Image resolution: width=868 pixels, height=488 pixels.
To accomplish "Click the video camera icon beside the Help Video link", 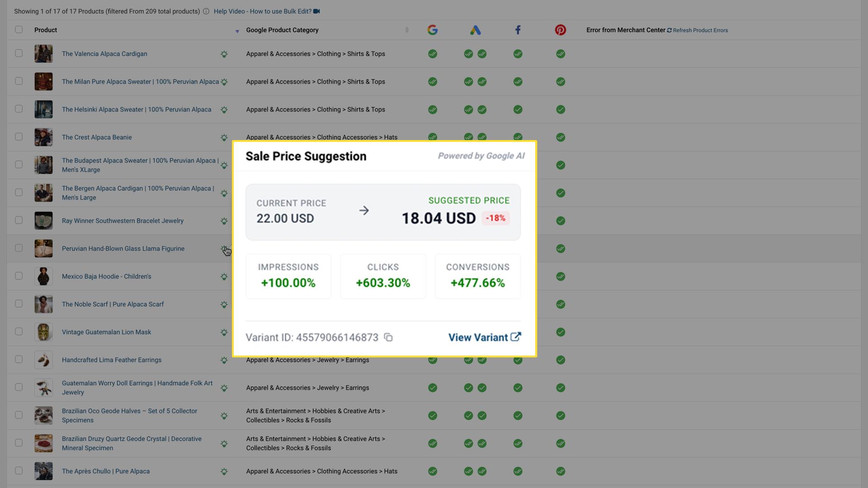I will (x=317, y=11).
